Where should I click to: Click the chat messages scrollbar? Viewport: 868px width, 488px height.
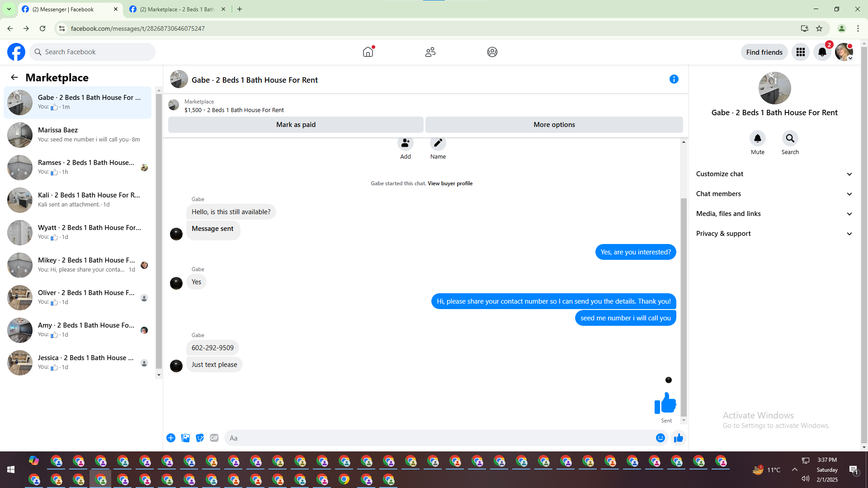click(x=684, y=307)
